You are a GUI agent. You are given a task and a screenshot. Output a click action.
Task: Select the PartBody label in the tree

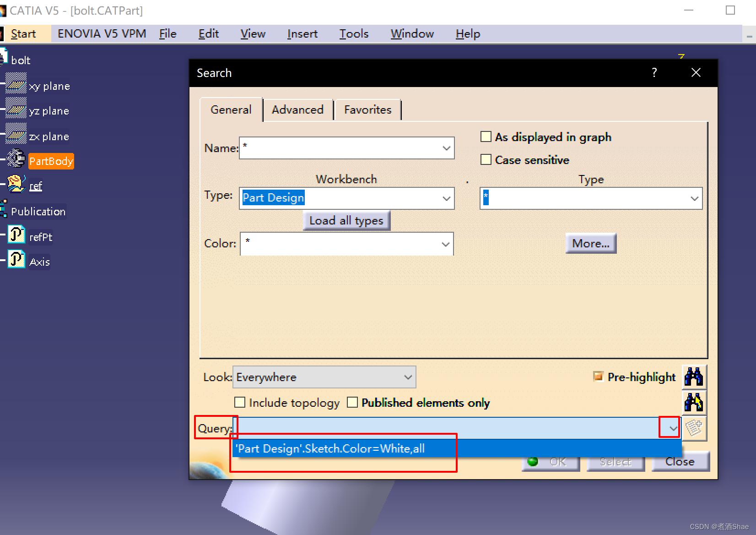pos(51,161)
